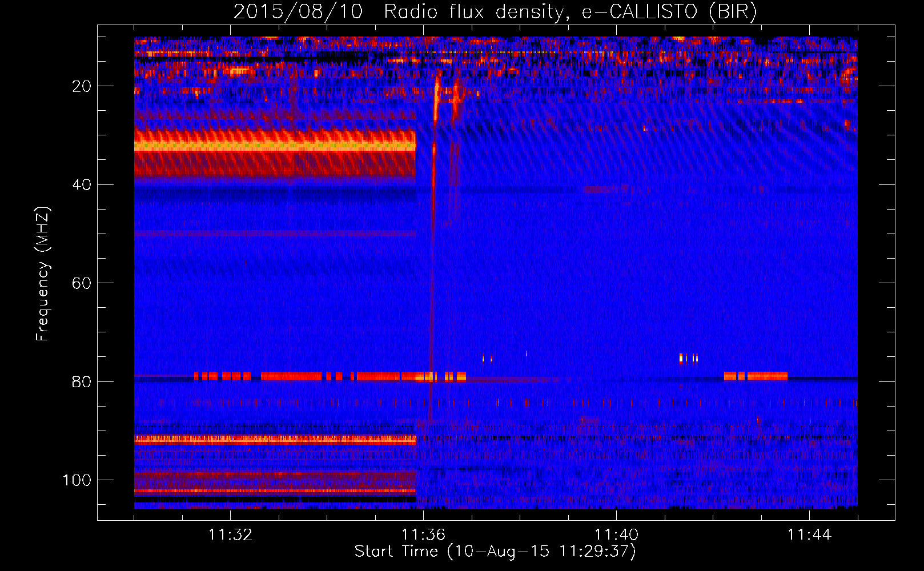The height and width of the screenshot is (571, 924).
Task: Click the '60' frequency tick label
Action: click(82, 283)
